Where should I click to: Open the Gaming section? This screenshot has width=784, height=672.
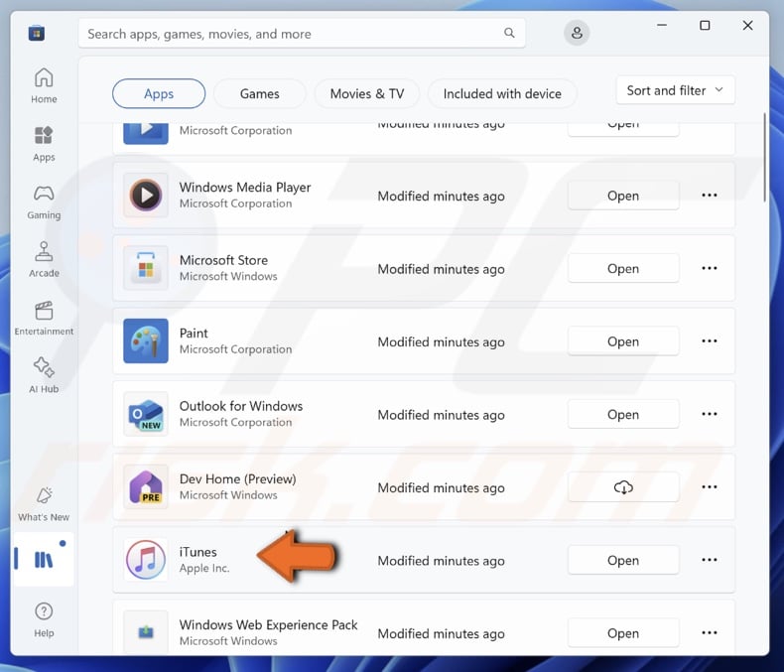click(x=44, y=200)
